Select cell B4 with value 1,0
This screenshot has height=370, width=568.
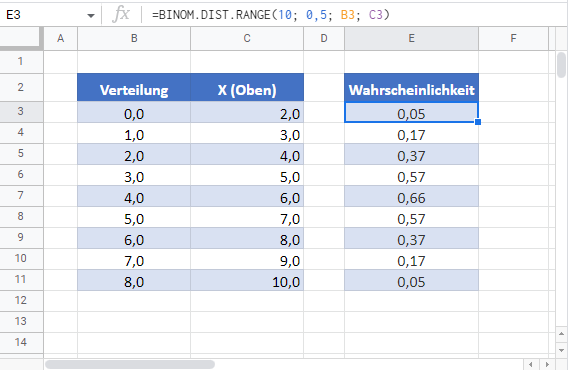pos(134,133)
